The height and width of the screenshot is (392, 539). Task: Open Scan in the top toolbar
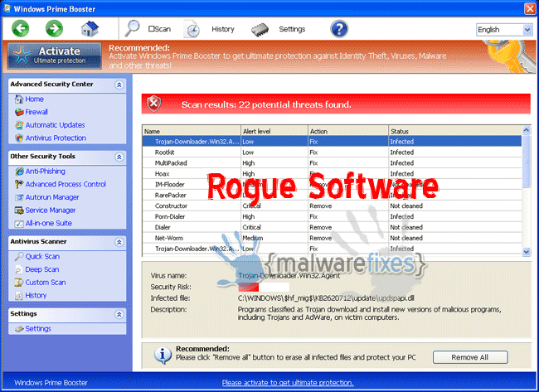pyautogui.click(x=159, y=29)
